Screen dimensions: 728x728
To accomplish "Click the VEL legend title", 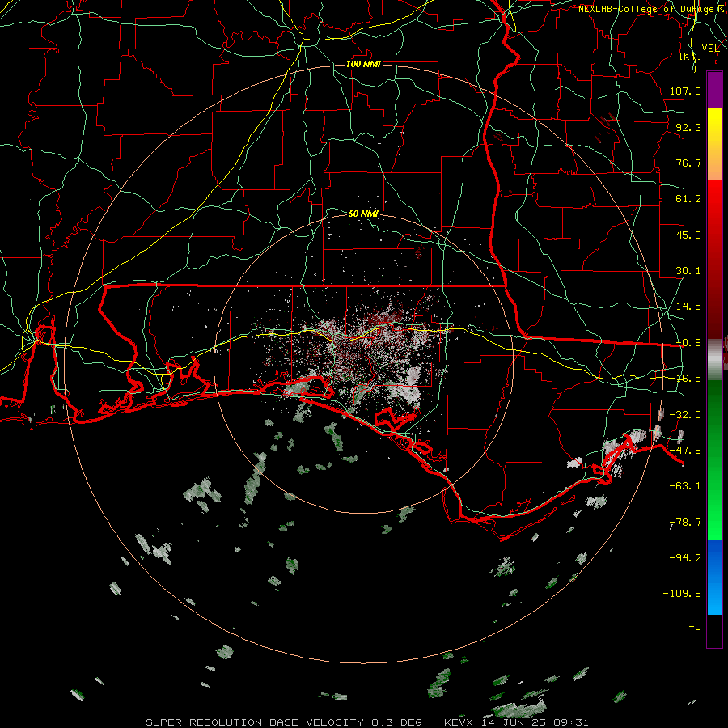I will [710, 49].
